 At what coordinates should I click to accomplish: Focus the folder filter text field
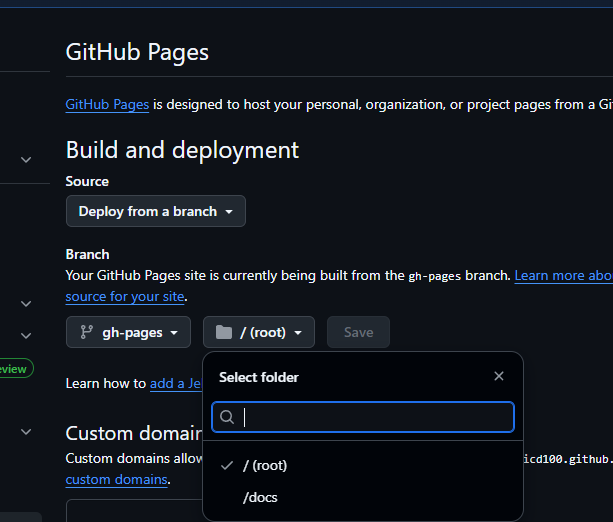click(x=363, y=417)
